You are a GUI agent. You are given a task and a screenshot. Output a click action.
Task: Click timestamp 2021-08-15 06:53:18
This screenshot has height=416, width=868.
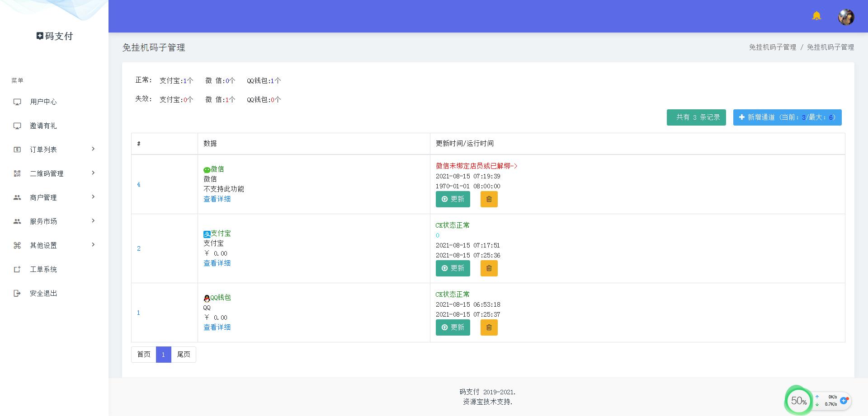(468, 305)
